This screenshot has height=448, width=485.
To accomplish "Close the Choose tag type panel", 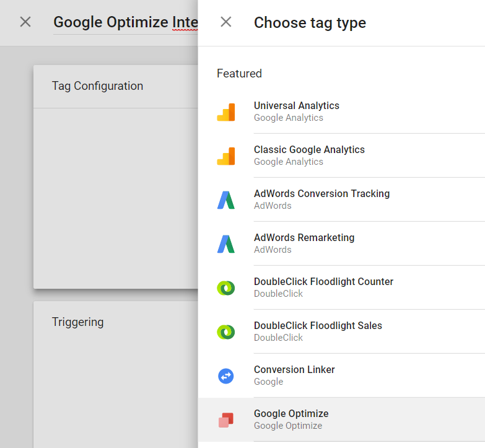I will coord(226,22).
